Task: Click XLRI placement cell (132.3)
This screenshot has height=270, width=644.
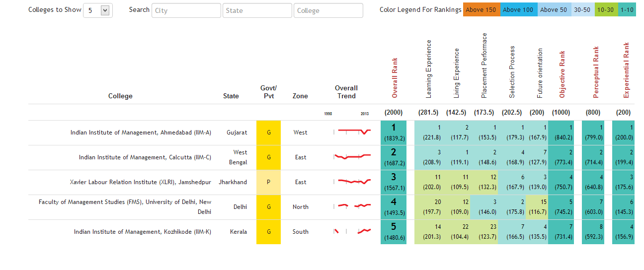Action: click(484, 182)
